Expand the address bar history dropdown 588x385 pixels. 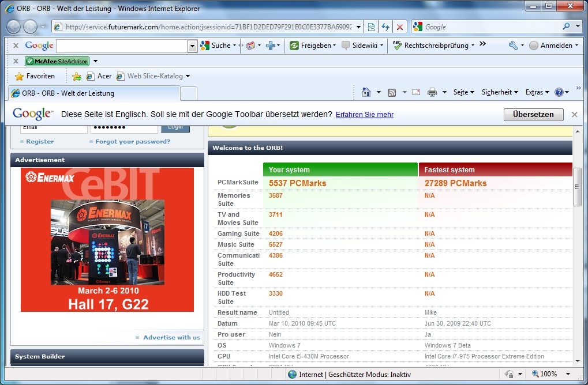coord(358,27)
